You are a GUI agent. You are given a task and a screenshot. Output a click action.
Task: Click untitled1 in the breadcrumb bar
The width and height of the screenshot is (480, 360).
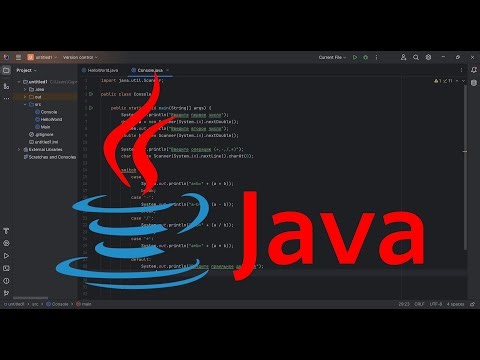14,304
